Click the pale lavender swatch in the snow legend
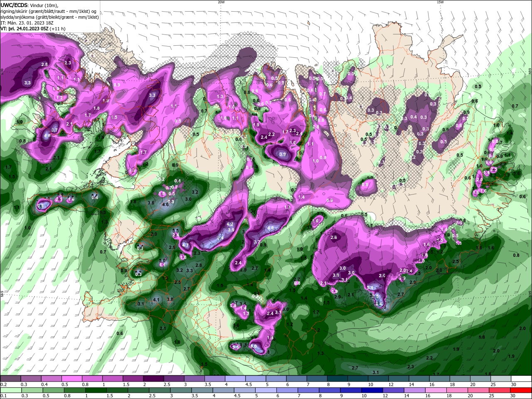 [x=235, y=379]
